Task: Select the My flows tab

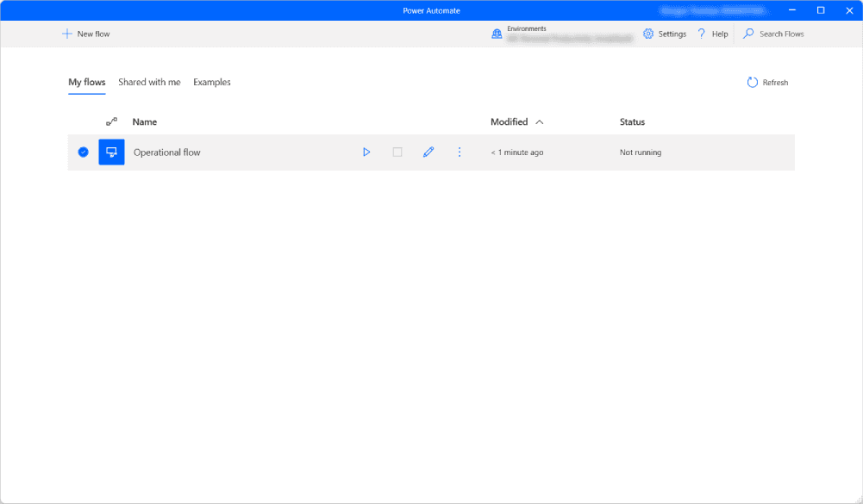Action: coord(87,83)
